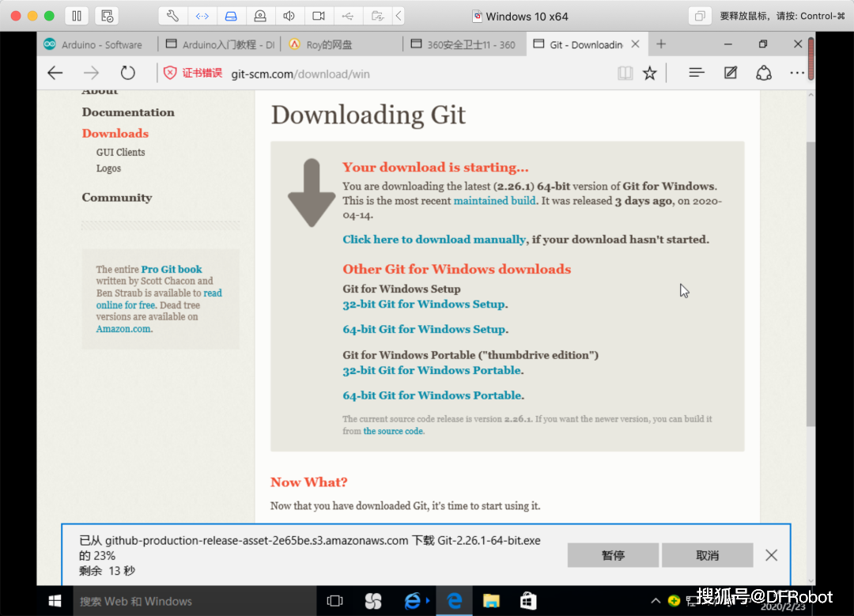Screen dimensions: 854x616
Task: Open the Community sidebar link
Action: [x=116, y=197]
